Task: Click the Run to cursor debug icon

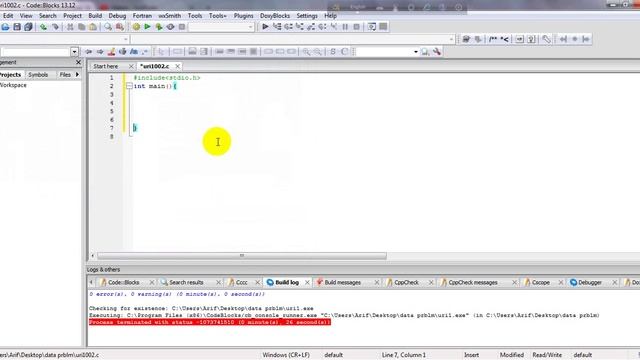Action: pyautogui.click(x=277, y=27)
